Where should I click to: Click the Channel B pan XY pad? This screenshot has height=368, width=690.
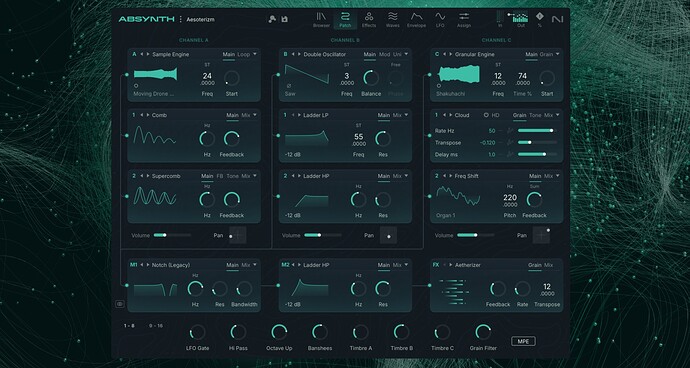coord(388,236)
